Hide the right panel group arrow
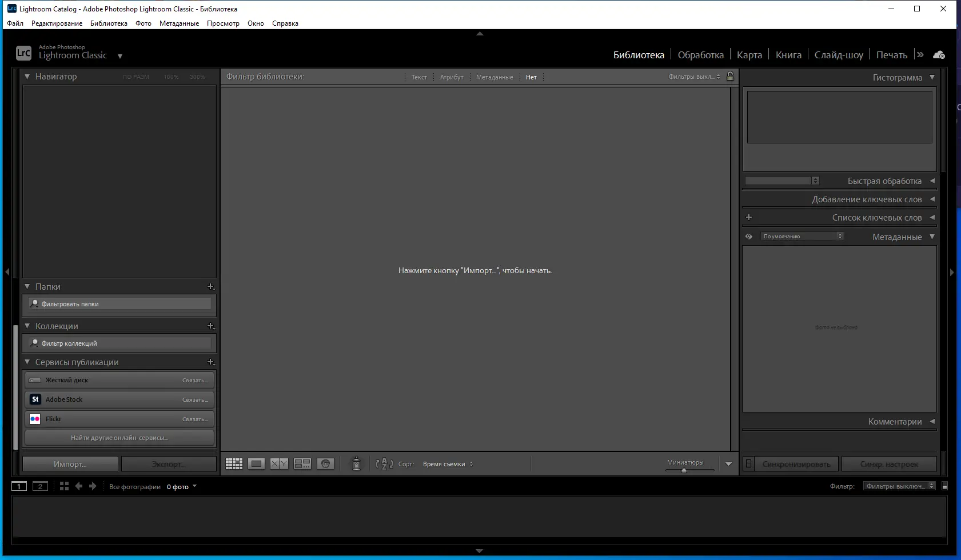 pos(952,273)
